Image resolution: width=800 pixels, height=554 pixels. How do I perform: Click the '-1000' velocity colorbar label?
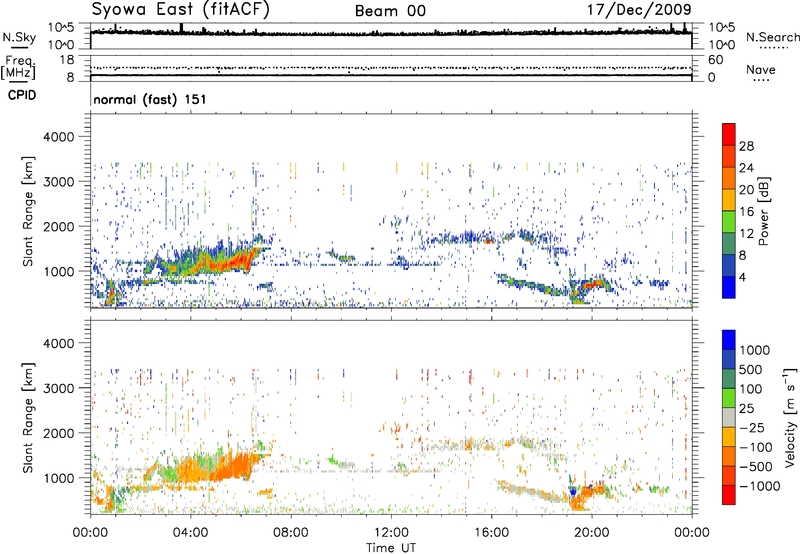point(759,486)
